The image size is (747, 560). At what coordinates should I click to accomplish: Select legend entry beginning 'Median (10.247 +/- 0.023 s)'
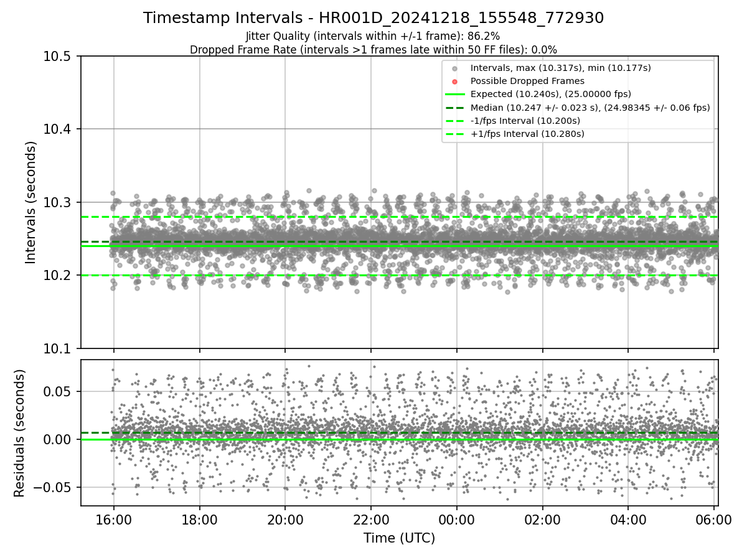pos(590,108)
